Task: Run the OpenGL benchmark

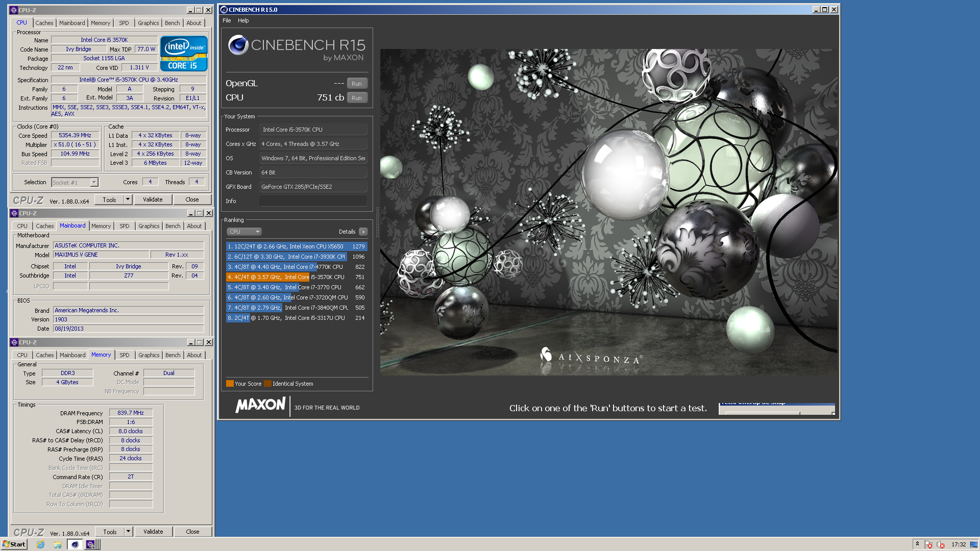Action: (x=357, y=84)
